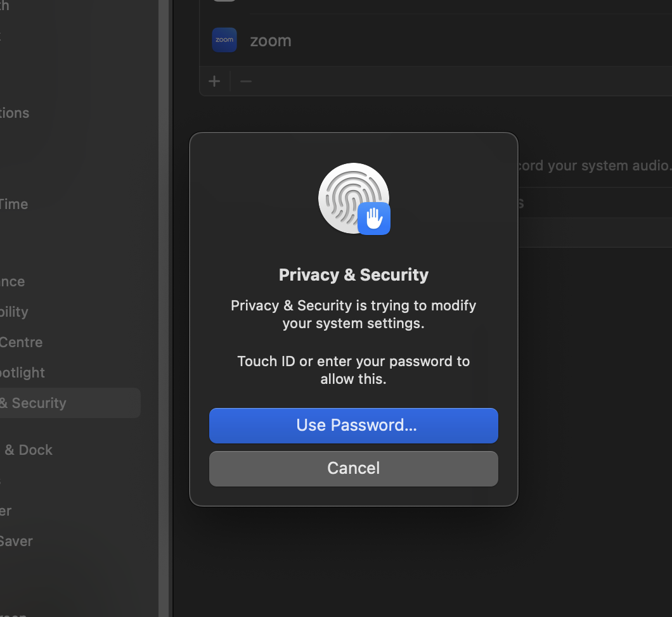Click the 'Privacy & Security' dialog heading
672x617 pixels.
(x=354, y=275)
